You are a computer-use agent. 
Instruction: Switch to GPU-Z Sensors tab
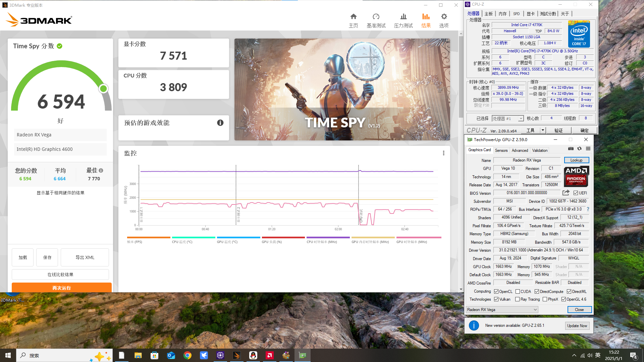(x=501, y=150)
